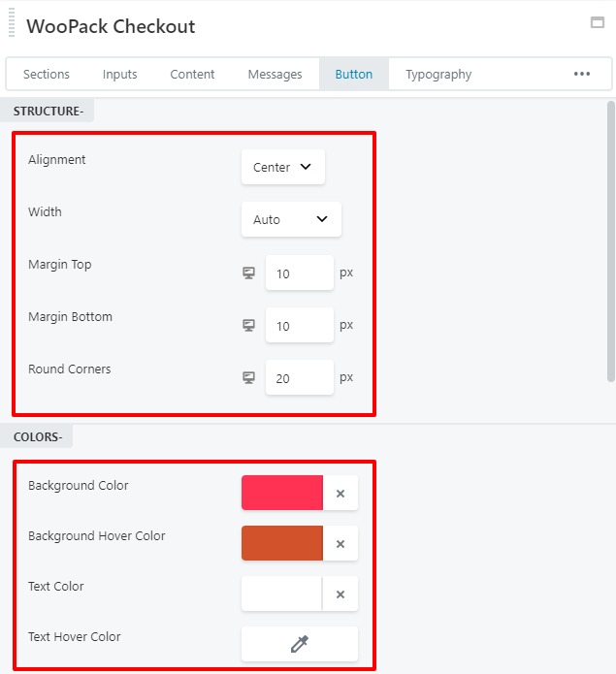616x674 pixels.
Task: Clear the Background Color value
Action: tap(340, 493)
